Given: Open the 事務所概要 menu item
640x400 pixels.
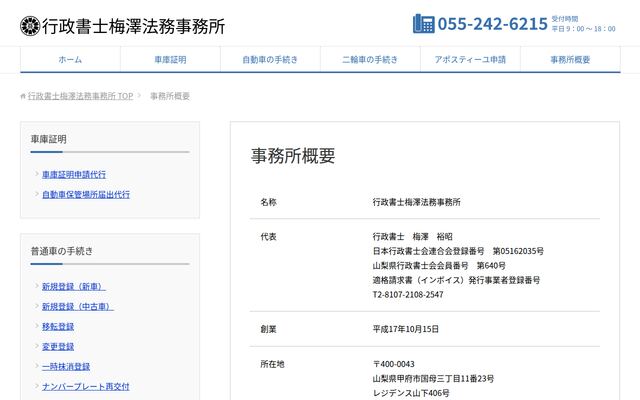Looking at the screenshot, I should click(570, 60).
